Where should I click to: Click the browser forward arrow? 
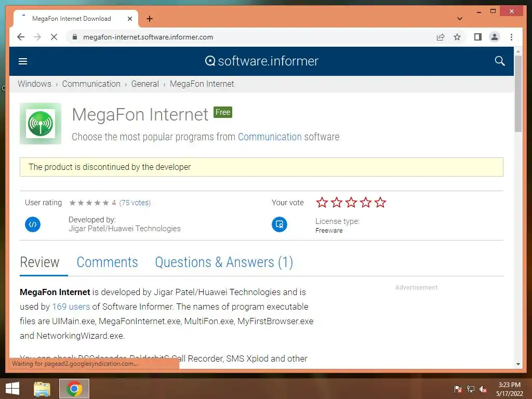37,37
